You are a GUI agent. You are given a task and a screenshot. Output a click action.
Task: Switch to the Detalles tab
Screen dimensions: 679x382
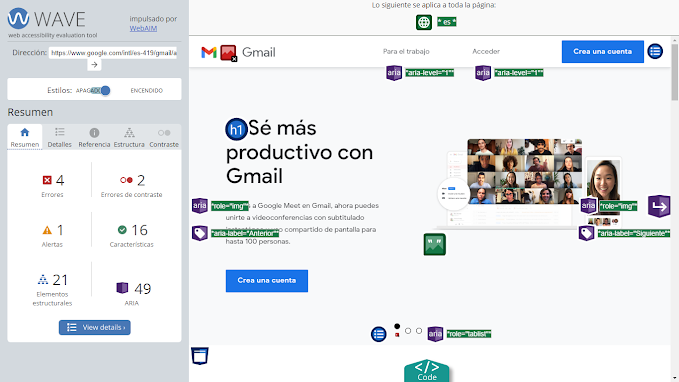59,137
